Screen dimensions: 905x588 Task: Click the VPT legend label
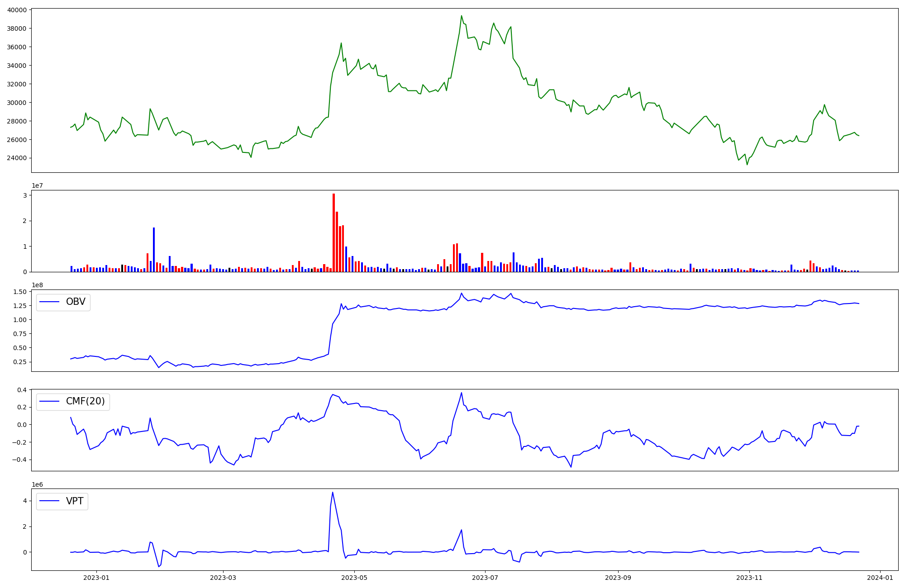[x=75, y=501]
